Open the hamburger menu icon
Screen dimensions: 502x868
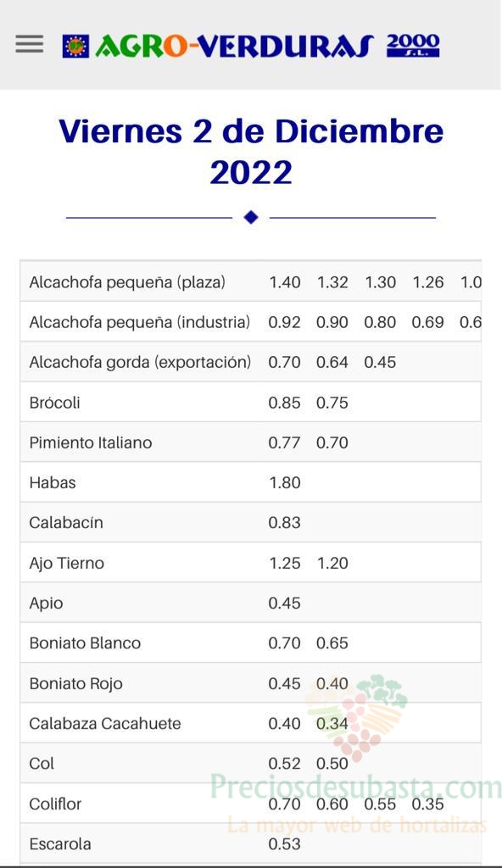[x=30, y=44]
